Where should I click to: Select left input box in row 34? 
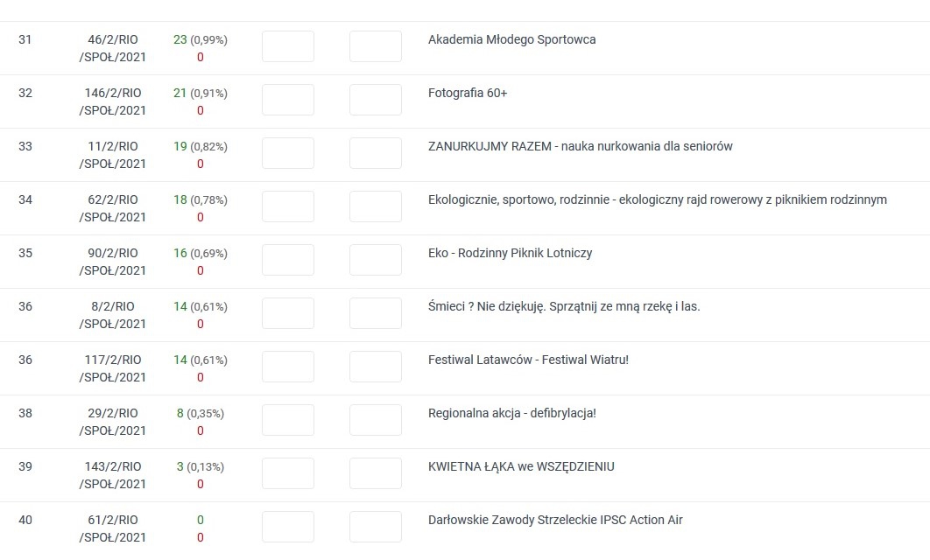tap(288, 206)
